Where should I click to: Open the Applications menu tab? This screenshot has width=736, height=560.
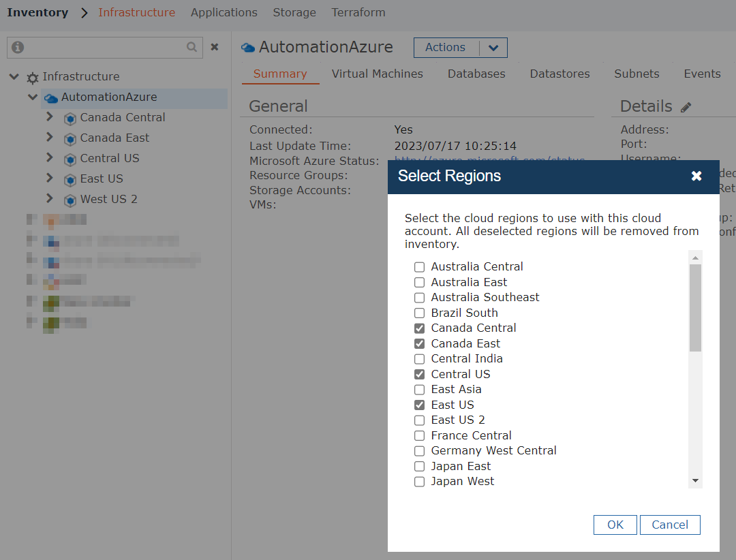coord(224,13)
